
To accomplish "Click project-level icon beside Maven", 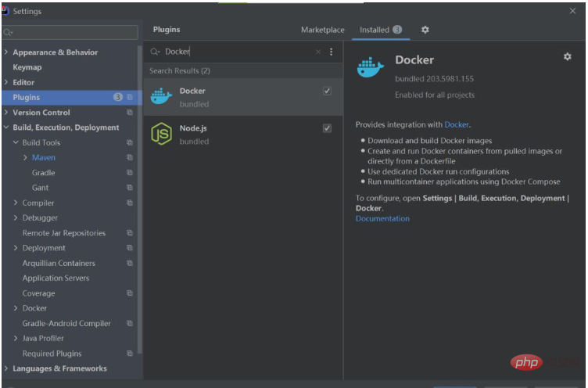I will pyautogui.click(x=130, y=157).
